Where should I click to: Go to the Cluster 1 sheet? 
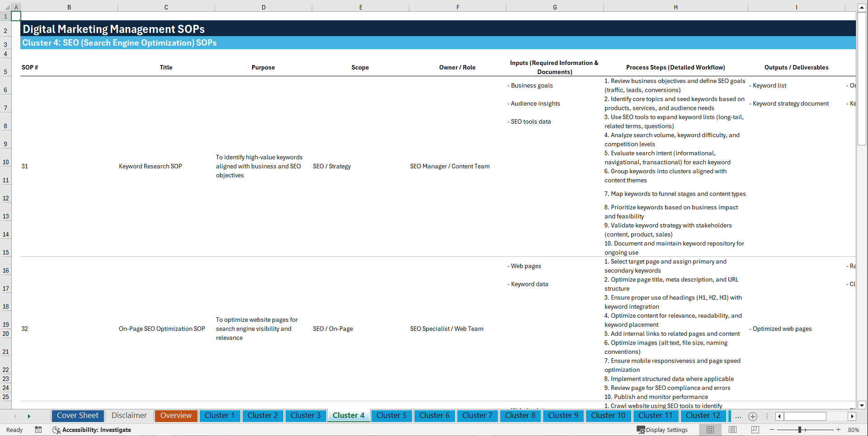[x=220, y=415]
